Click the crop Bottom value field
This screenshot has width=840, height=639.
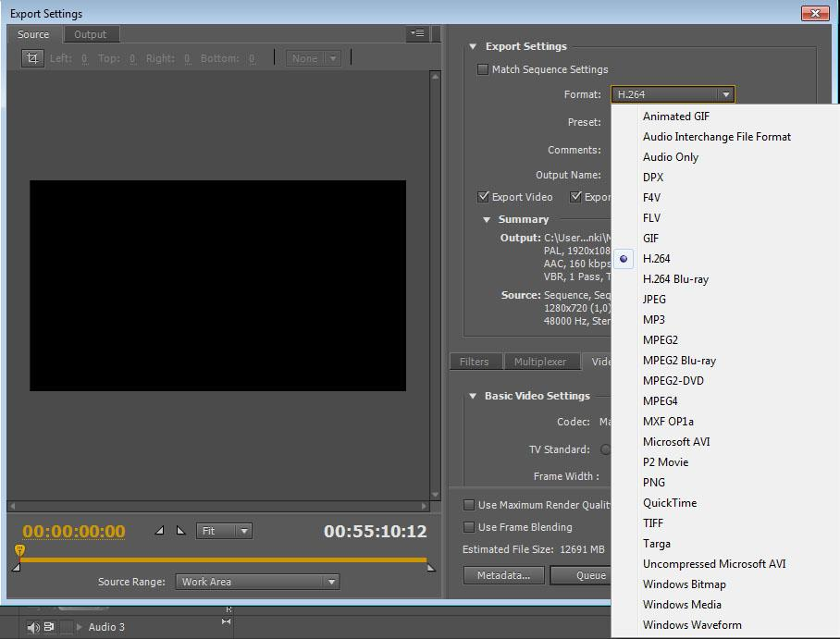[252, 58]
